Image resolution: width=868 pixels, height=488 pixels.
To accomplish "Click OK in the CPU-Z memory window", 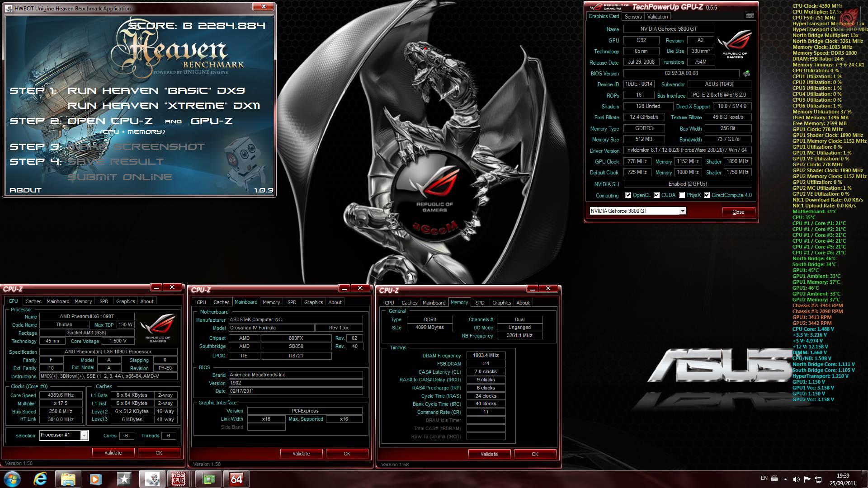I will pos(535,454).
